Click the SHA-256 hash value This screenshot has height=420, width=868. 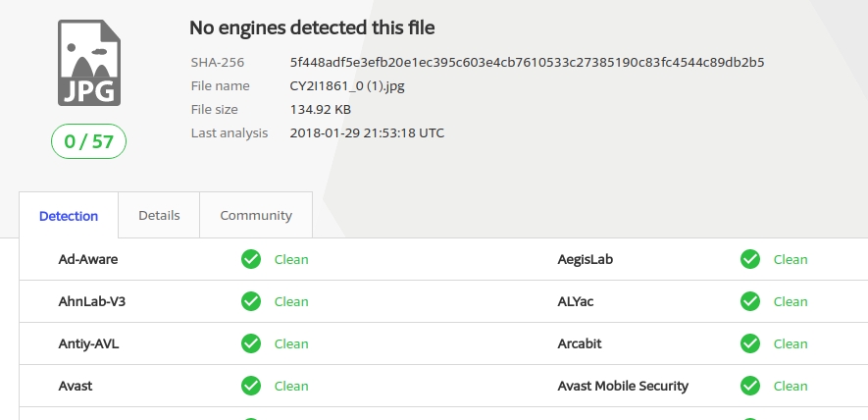click(527, 62)
